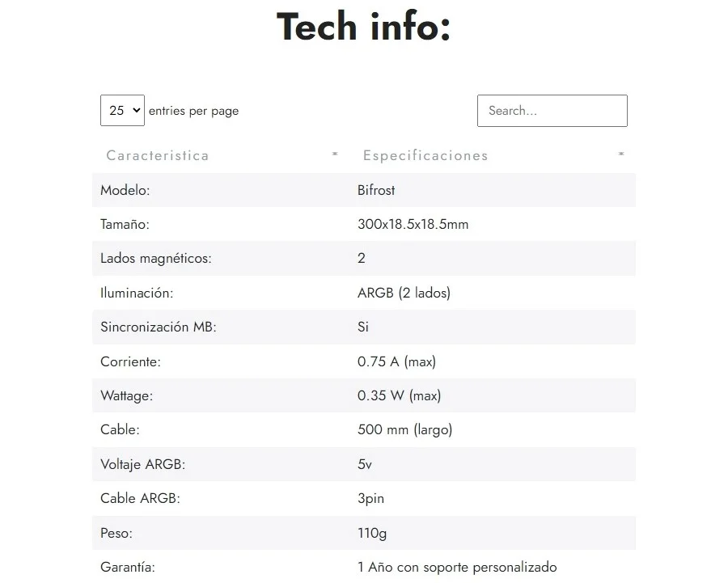Sort by the Caracteristica header label
This screenshot has width=728, height=583.
[x=158, y=155]
